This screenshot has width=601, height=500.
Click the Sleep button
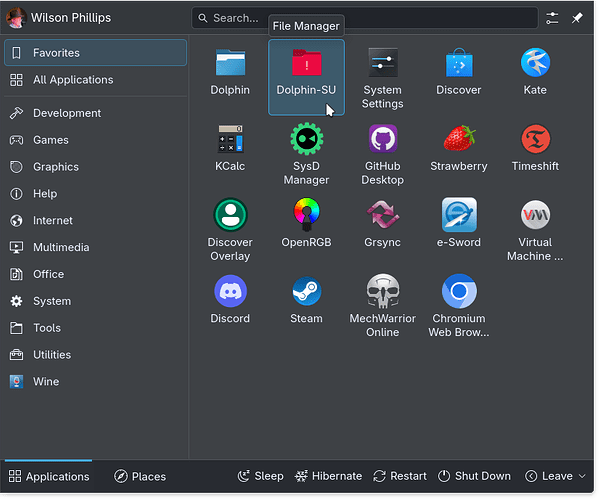tap(261, 476)
